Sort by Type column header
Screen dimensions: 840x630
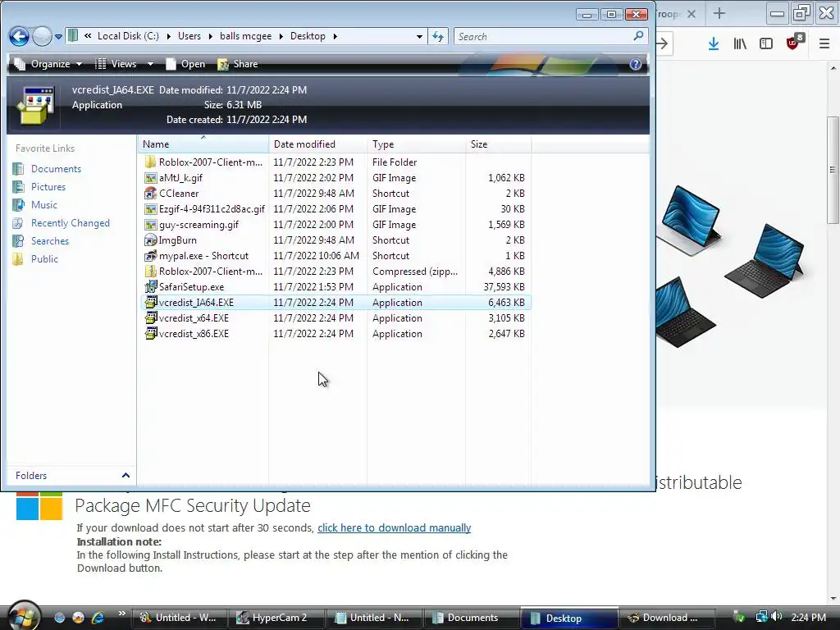click(x=416, y=144)
